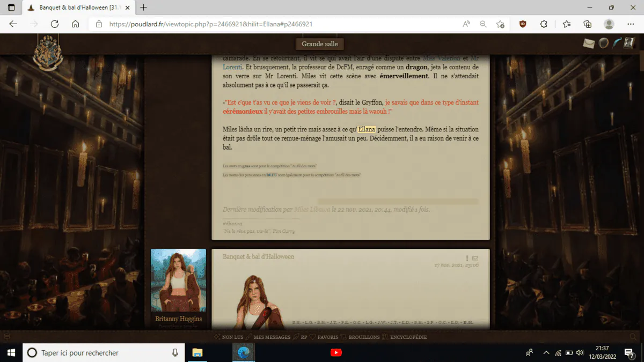Click the post date 17 nov. 2021, 23:06
Image resolution: width=644 pixels, height=362 pixels.
click(x=457, y=265)
